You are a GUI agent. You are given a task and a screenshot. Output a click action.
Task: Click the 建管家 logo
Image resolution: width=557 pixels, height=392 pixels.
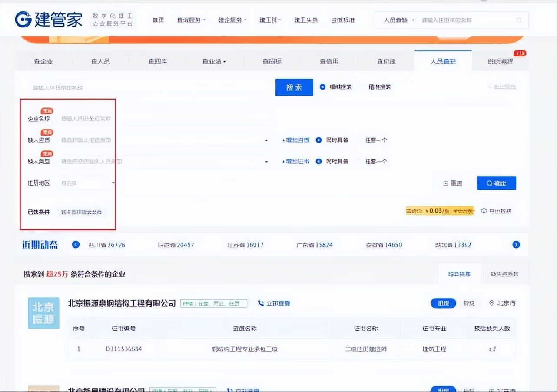click(49, 20)
